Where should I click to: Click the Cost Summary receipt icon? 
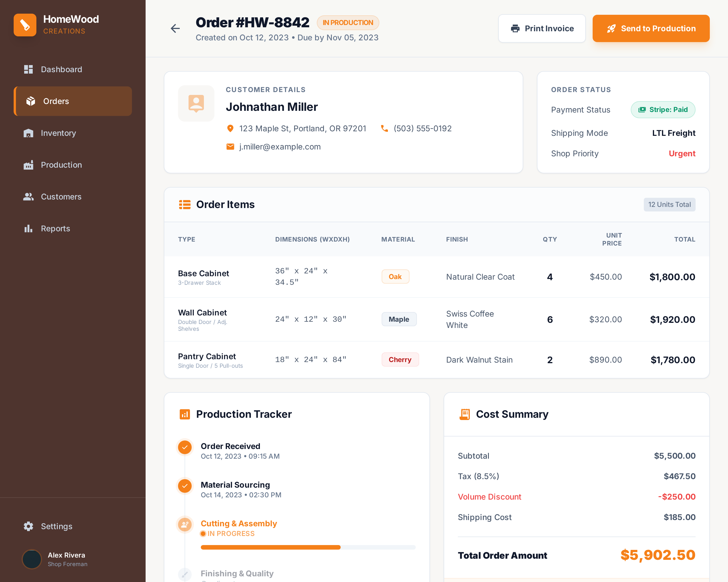coord(465,414)
